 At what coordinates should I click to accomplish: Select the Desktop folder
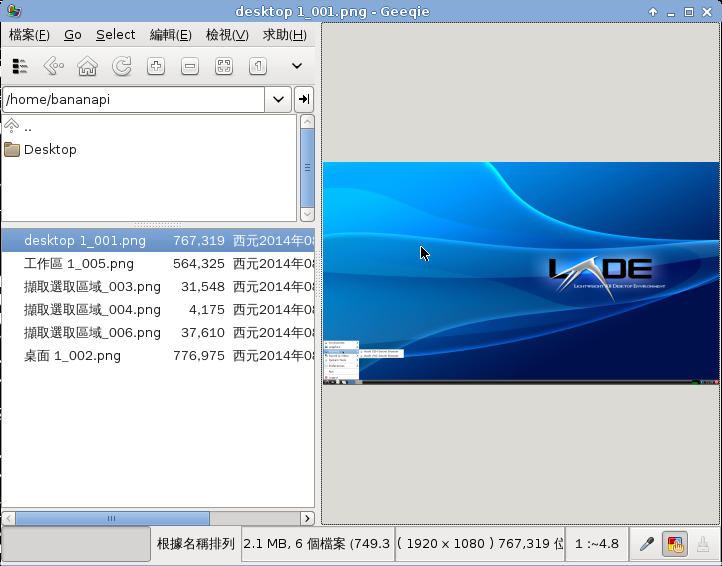pyautogui.click(x=40, y=149)
